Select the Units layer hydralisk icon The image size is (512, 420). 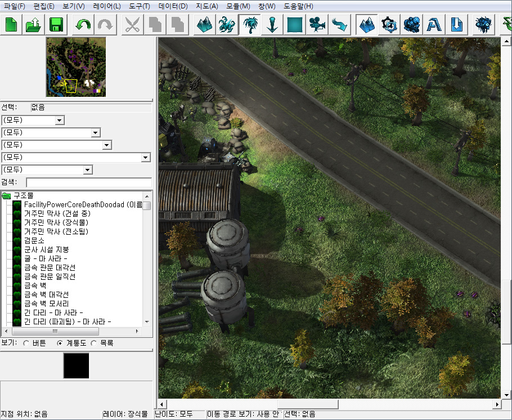(x=227, y=25)
